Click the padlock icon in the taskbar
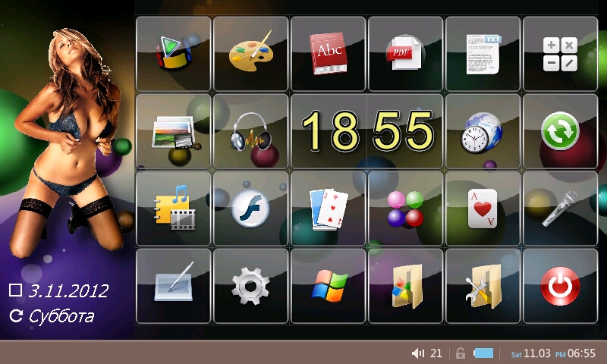Viewport: 607px width, 364px height. point(460,353)
